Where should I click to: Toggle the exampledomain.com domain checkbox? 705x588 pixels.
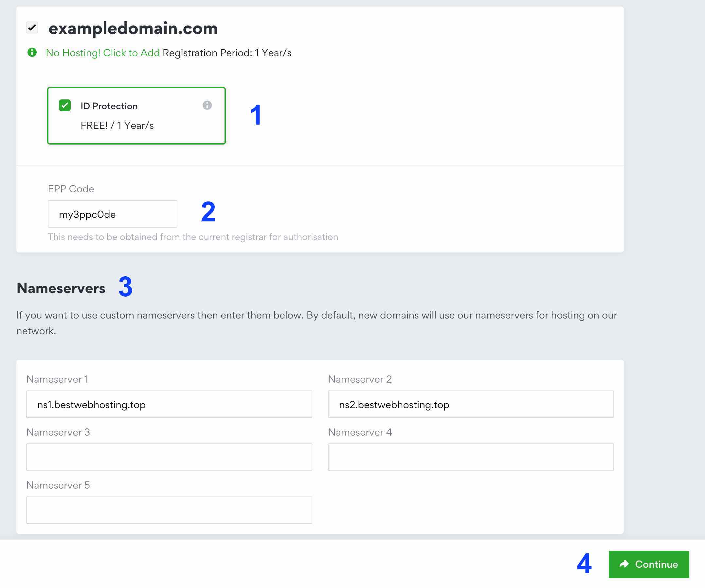(32, 27)
